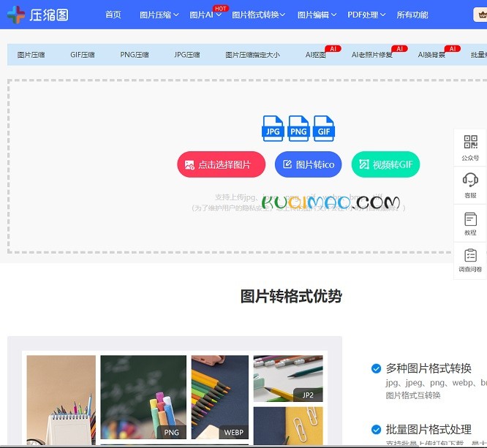Screen dimensions: 487x448
Task: Open the AI换背景 tool tab
Action: 431,55
